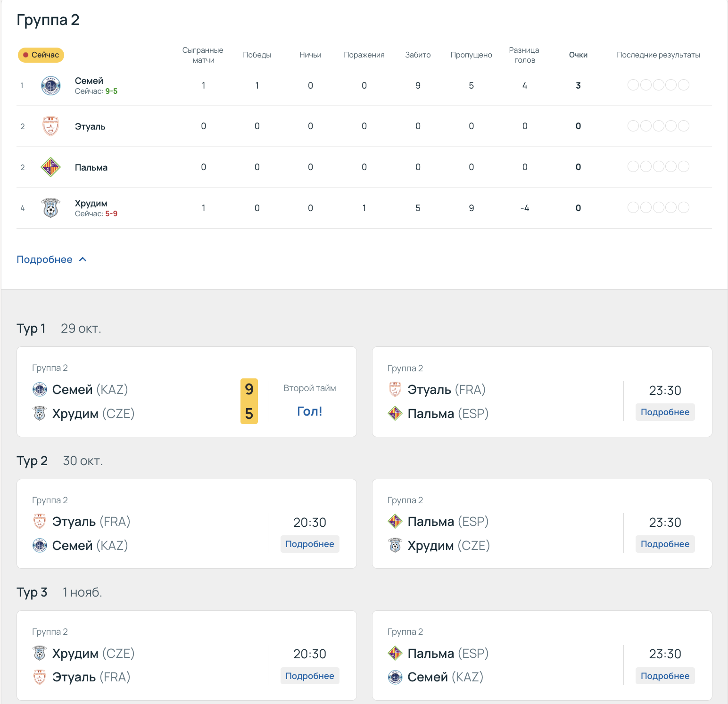The image size is (728, 704).
Task: Click the Победы column header
Action: tap(257, 55)
